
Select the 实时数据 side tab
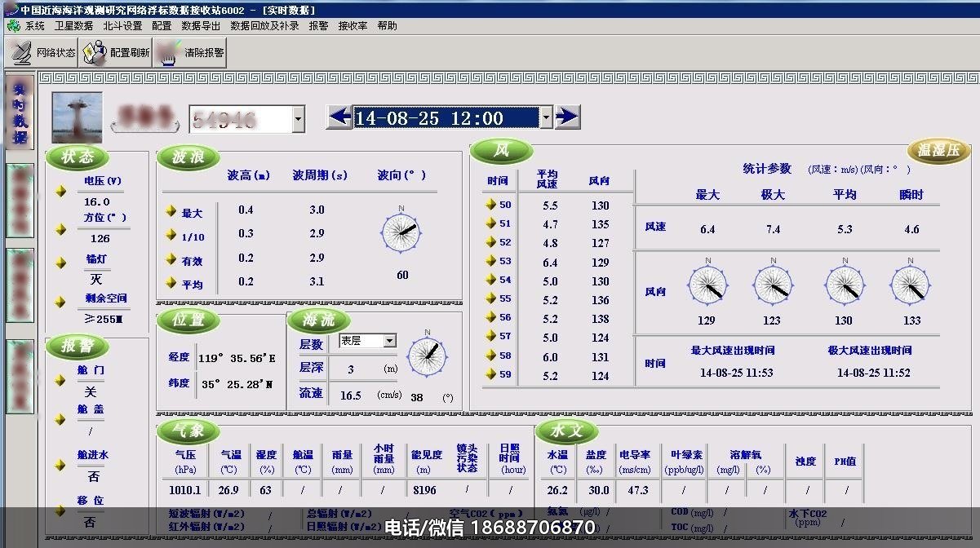[x=20, y=113]
